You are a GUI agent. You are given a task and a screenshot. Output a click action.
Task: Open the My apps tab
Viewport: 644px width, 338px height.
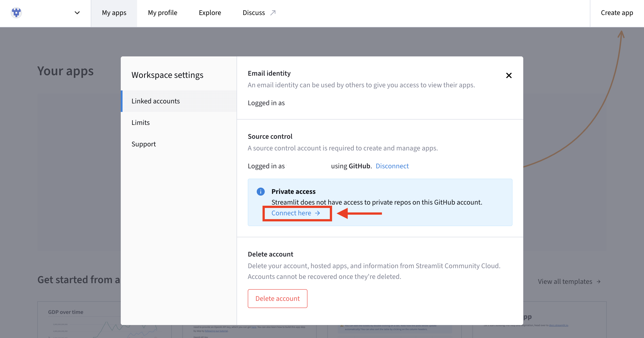[x=114, y=13]
